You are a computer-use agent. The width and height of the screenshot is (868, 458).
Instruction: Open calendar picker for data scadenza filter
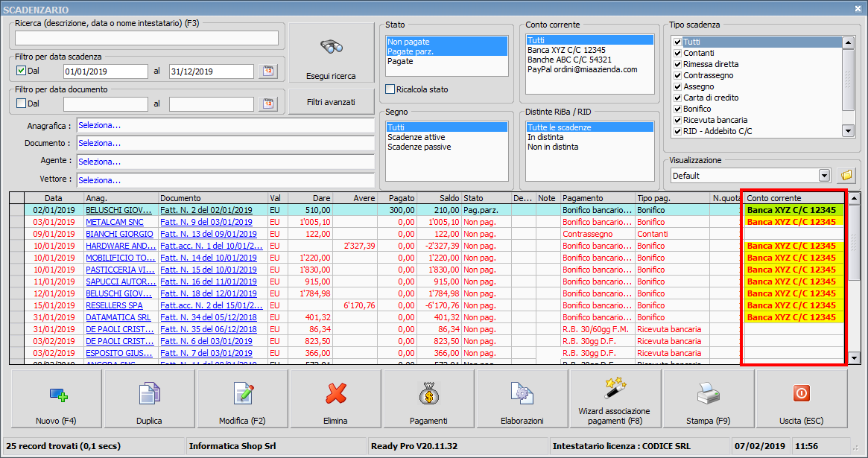(267, 71)
